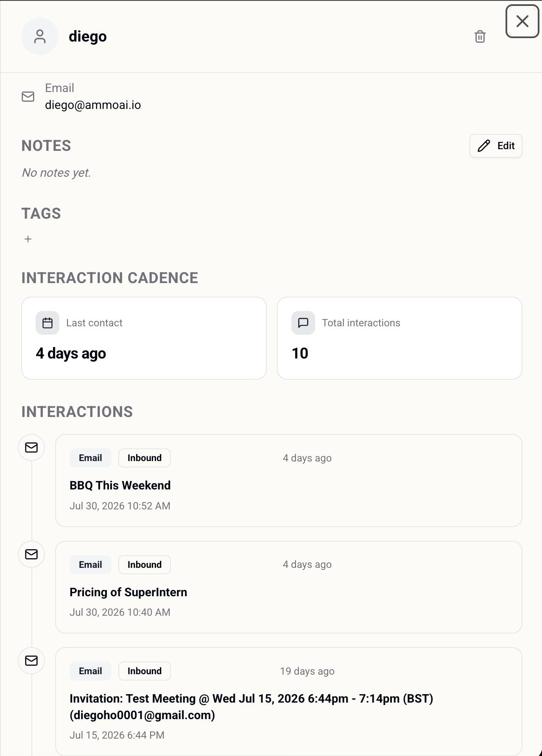The image size is (542, 756).
Task: Click timeline mail icon for Test Meeting invitation
Action: click(x=31, y=661)
